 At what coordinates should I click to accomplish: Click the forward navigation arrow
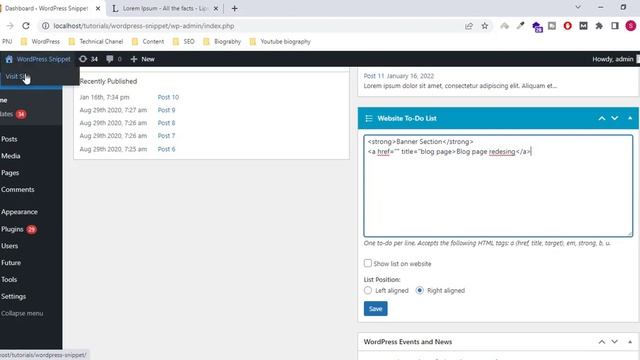coord(10,26)
